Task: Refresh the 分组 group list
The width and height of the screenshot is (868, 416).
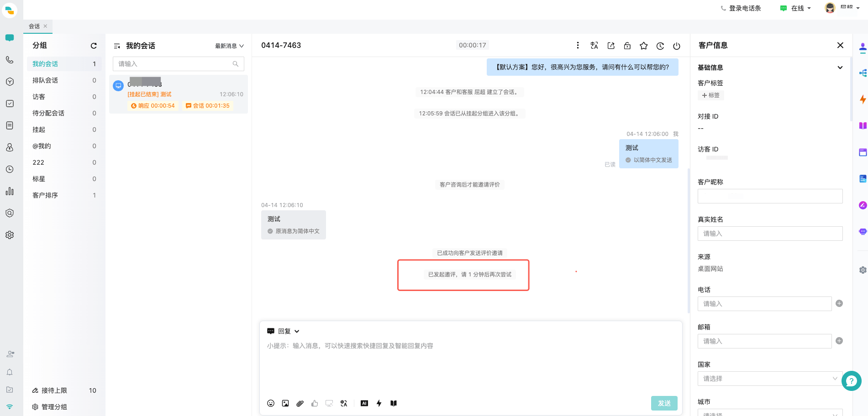Action: (94, 46)
